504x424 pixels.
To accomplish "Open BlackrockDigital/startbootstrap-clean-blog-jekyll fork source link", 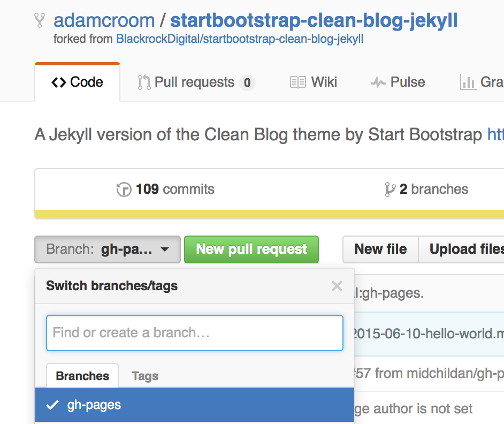I will pos(240,39).
